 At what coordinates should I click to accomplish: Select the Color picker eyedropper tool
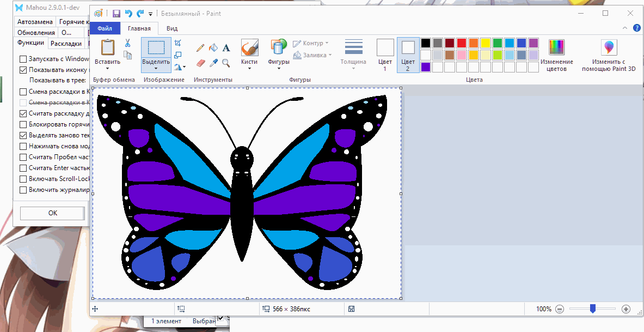213,63
